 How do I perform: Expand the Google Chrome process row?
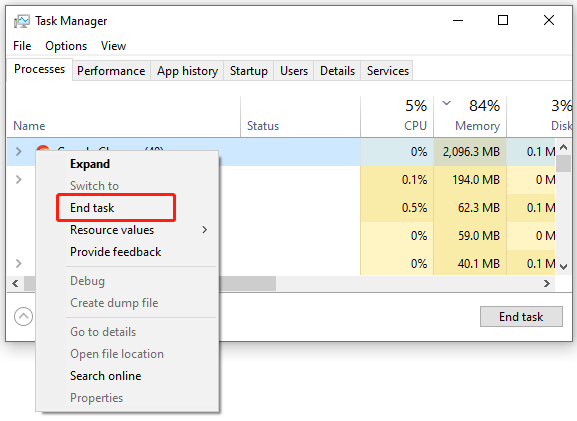18,151
